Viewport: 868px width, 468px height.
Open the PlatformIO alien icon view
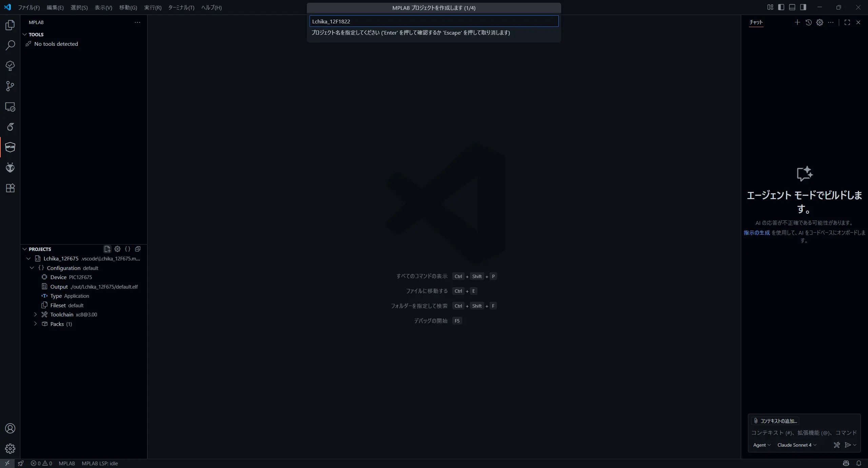coord(10,168)
